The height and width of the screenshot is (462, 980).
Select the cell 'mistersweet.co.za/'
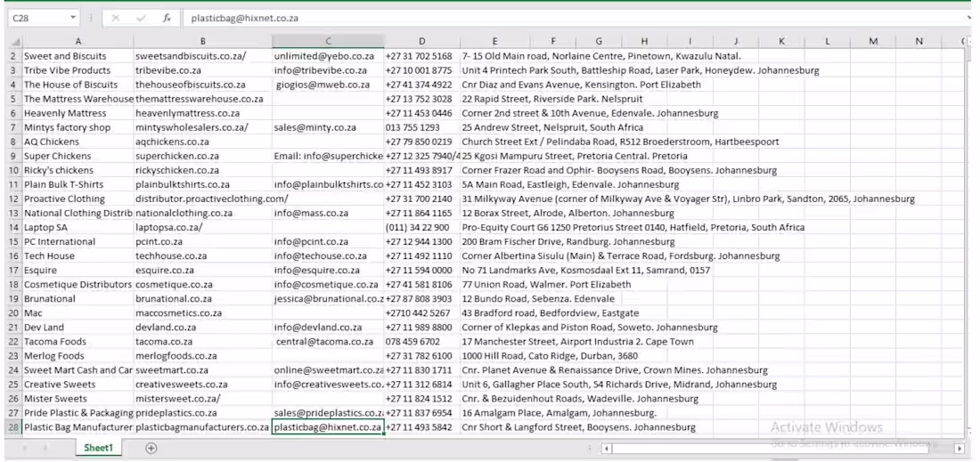[x=202, y=398]
